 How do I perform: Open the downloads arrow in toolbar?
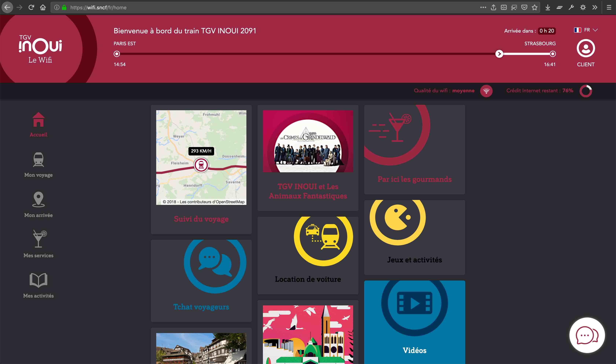pyautogui.click(x=547, y=7)
